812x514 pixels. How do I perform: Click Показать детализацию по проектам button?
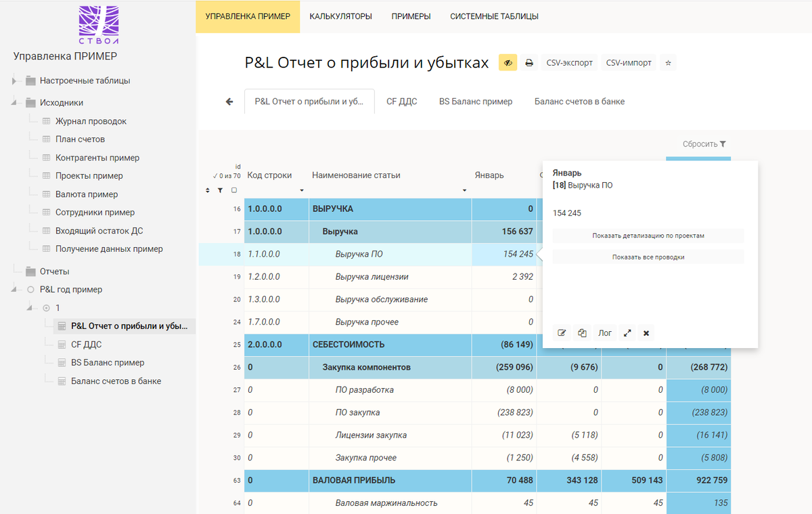coord(648,236)
